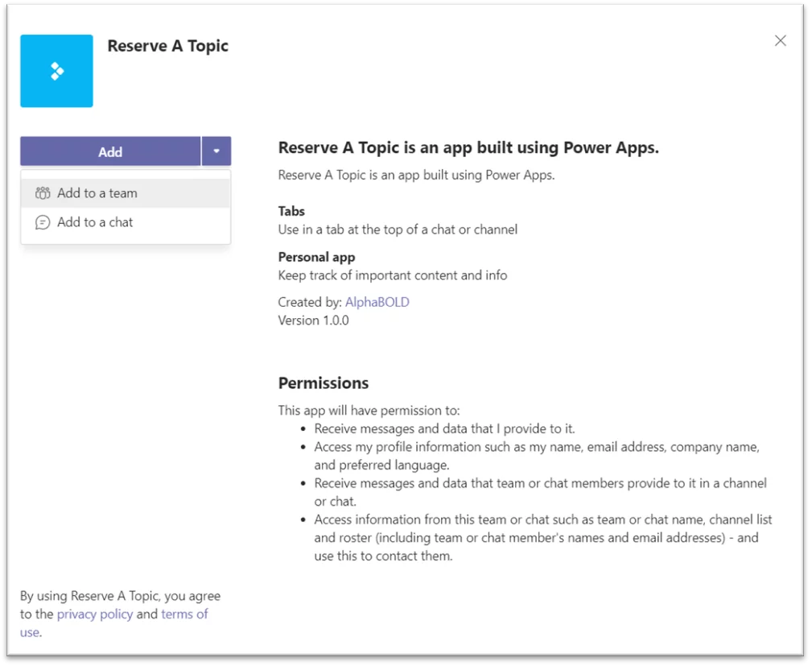Click the permission bullet mentioning channel list and roster
Viewport: 812px width, 666px height.
coord(542,537)
